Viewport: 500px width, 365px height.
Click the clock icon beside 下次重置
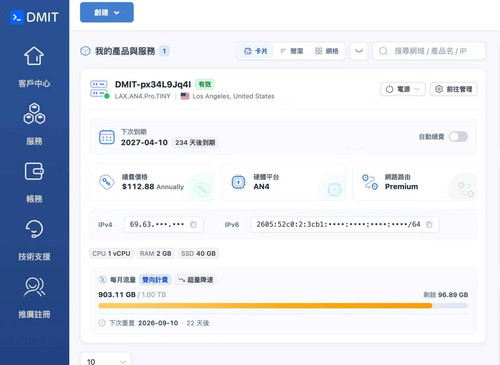tap(102, 323)
